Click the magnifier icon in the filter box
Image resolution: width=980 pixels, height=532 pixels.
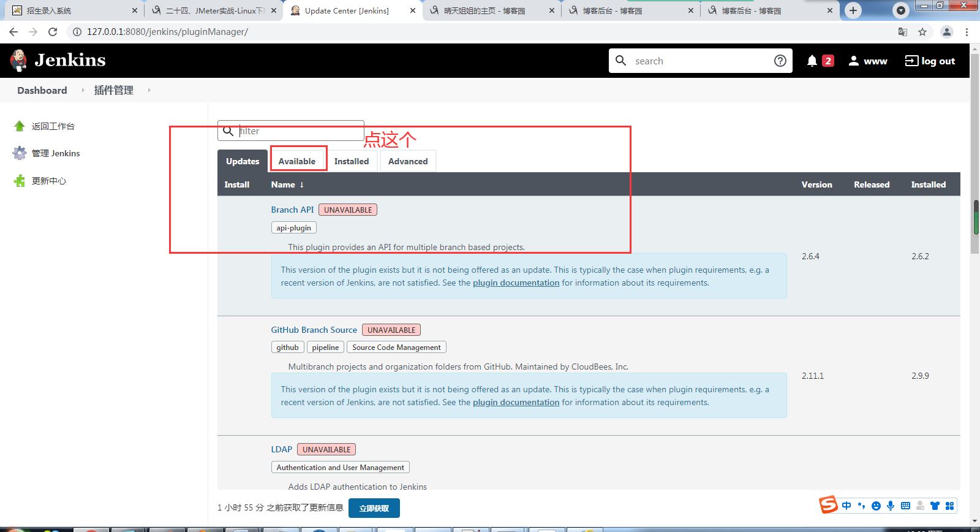coord(228,131)
